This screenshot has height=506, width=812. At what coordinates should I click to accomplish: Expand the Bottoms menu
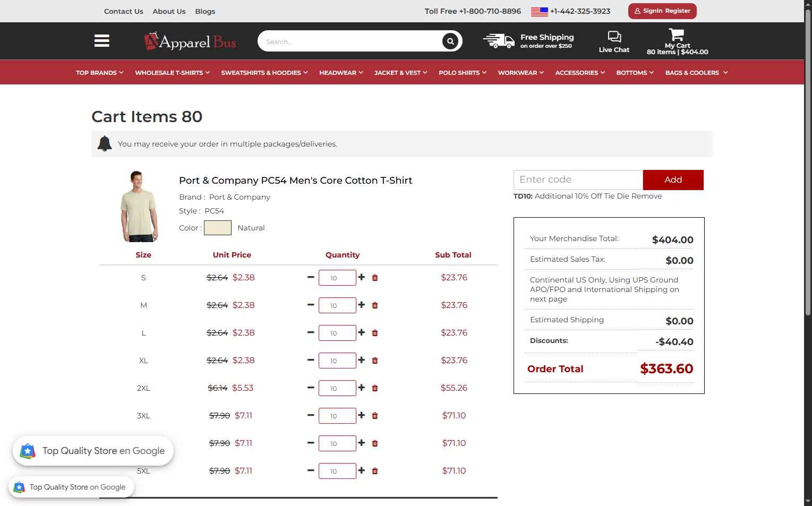[635, 73]
